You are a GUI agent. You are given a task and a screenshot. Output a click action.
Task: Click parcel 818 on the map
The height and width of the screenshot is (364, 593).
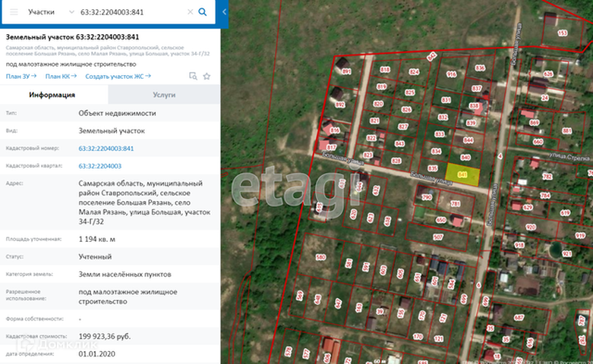tap(385, 70)
